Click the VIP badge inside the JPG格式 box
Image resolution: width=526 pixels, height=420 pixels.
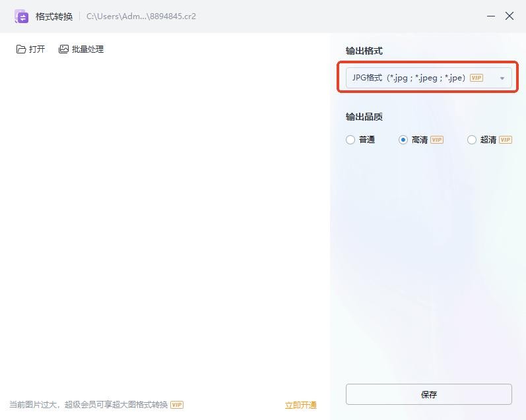coord(476,78)
